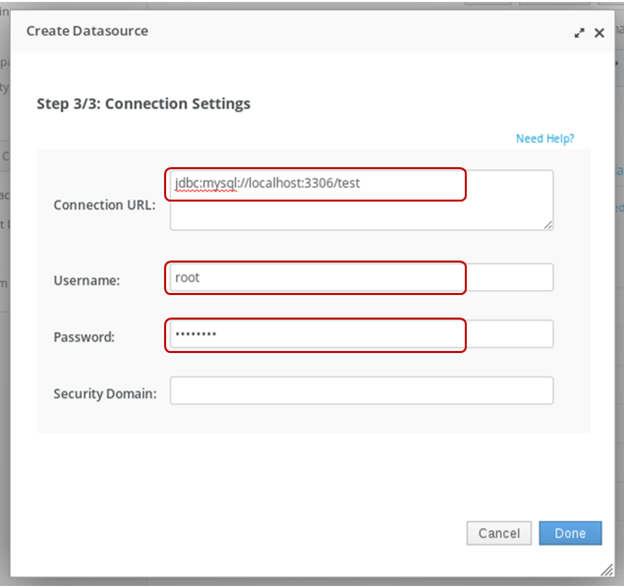This screenshot has height=587, width=624.
Task: Close the Create Datasource dialog with X
Action: [599, 33]
